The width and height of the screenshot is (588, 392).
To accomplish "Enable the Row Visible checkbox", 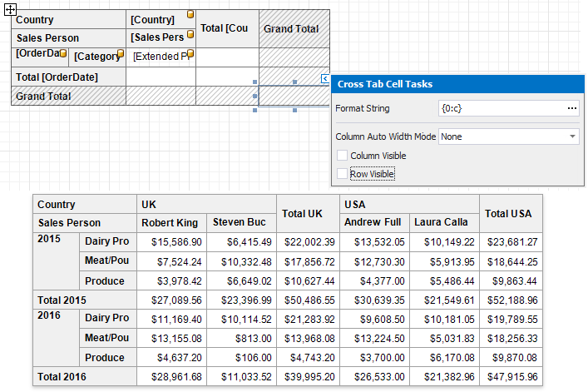I will point(342,173).
